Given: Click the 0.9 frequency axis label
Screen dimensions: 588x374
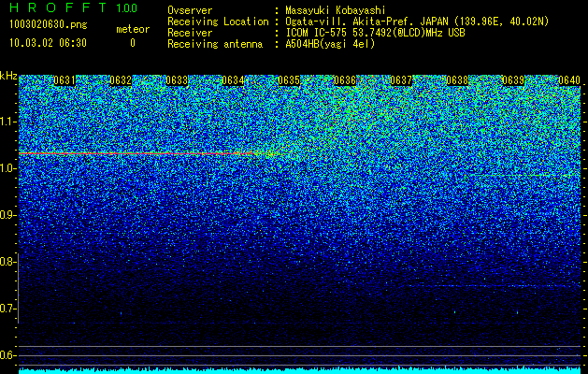Looking at the screenshot, I should 8,215.
